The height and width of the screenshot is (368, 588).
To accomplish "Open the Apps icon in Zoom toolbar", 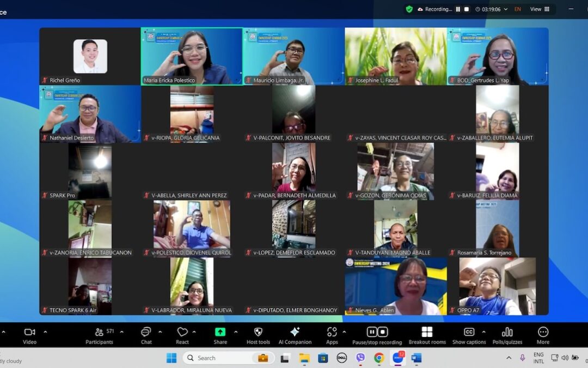I will (x=332, y=332).
